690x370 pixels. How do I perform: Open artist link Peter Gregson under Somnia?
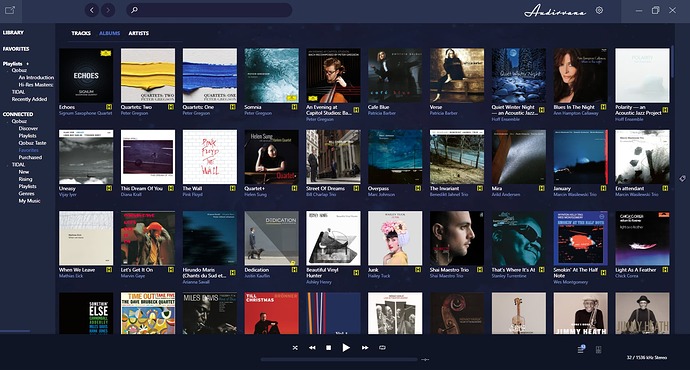(257, 114)
